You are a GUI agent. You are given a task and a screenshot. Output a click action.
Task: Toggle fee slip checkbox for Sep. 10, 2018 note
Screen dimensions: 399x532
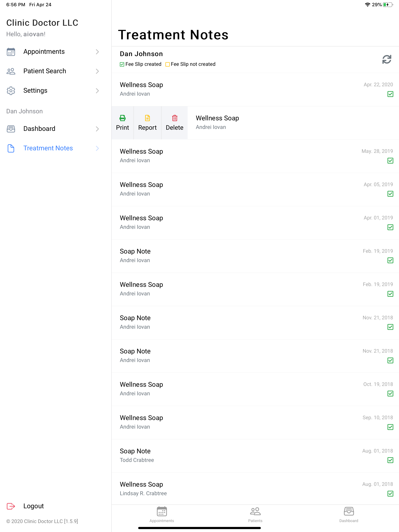click(390, 427)
